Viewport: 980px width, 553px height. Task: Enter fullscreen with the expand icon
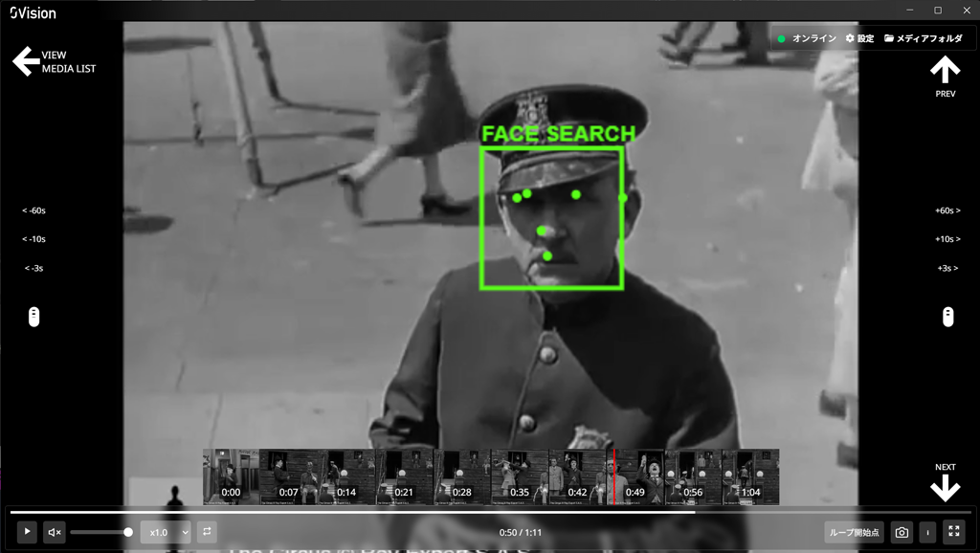954,532
